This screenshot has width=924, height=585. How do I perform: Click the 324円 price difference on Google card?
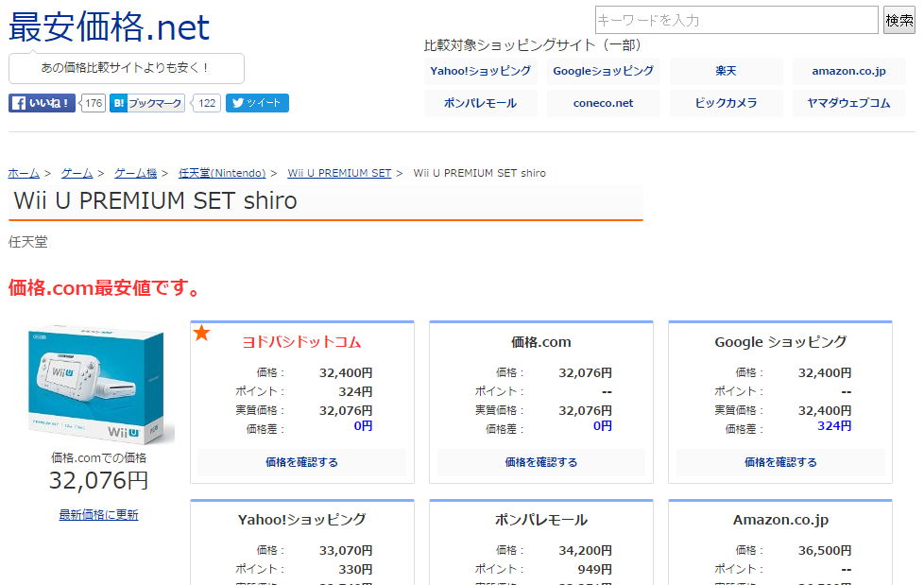834,426
